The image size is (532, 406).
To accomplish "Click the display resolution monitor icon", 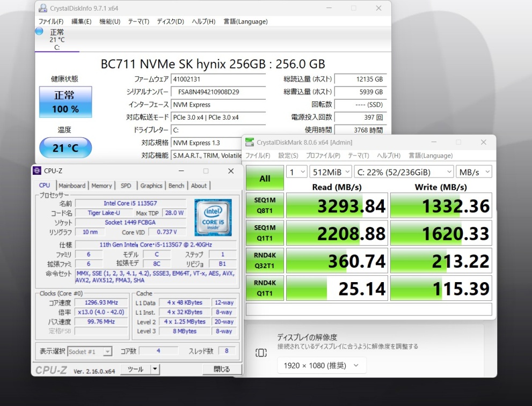I will tap(261, 352).
